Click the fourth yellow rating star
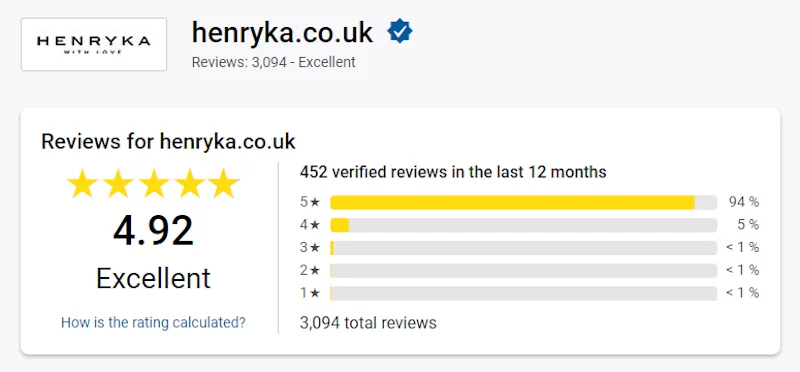The width and height of the screenshot is (800, 372). 189,184
